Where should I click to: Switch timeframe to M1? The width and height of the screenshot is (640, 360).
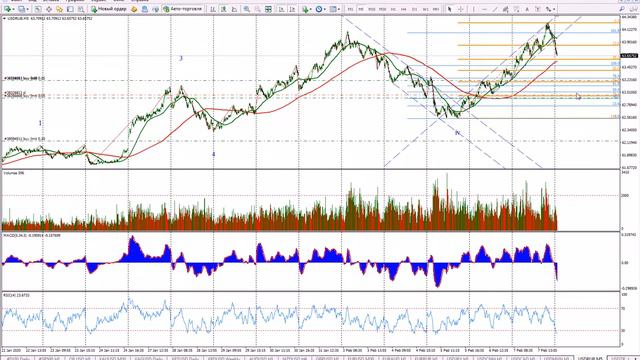[x=350, y=9]
